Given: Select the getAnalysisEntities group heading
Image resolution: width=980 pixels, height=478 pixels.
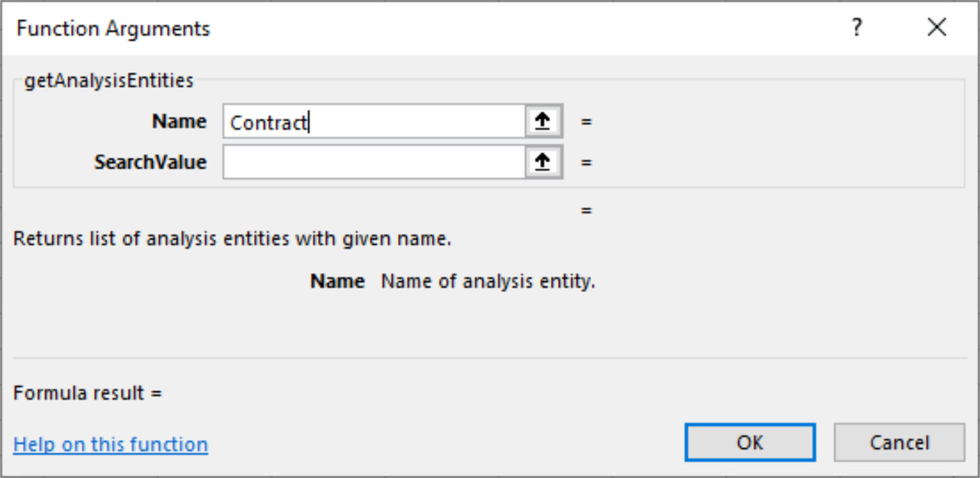Looking at the screenshot, I should (x=109, y=81).
